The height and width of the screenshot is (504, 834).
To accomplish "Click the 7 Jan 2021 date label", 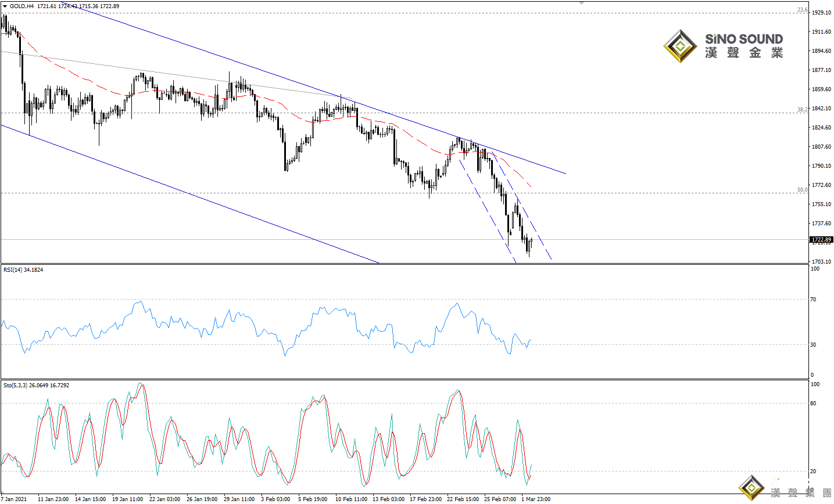I will click(x=14, y=499).
